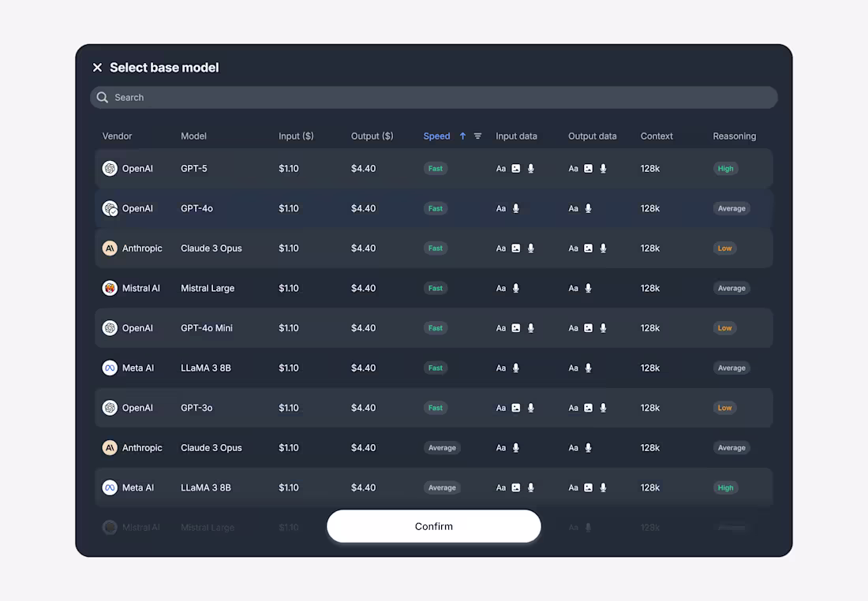The height and width of the screenshot is (601, 868).
Task: Click the Vendor column header
Action: [x=117, y=136]
